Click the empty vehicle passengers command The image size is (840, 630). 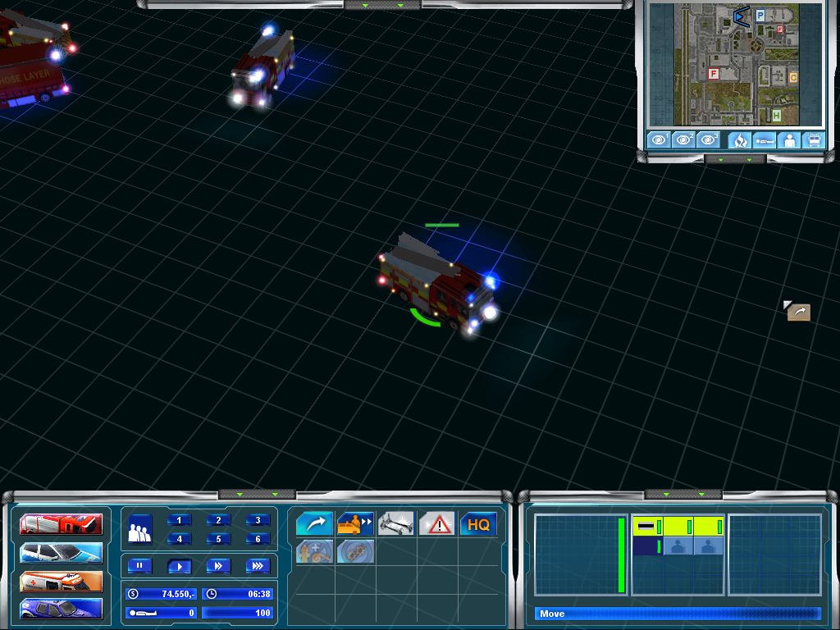tap(355, 523)
